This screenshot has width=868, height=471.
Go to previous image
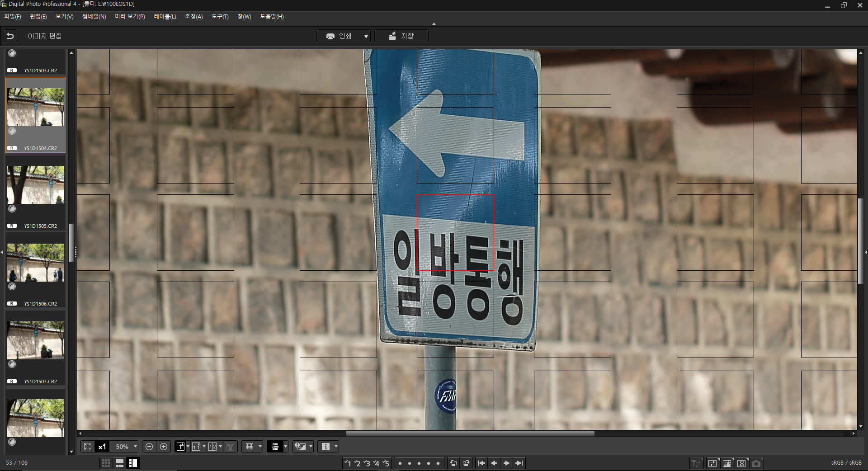pyautogui.click(x=494, y=463)
